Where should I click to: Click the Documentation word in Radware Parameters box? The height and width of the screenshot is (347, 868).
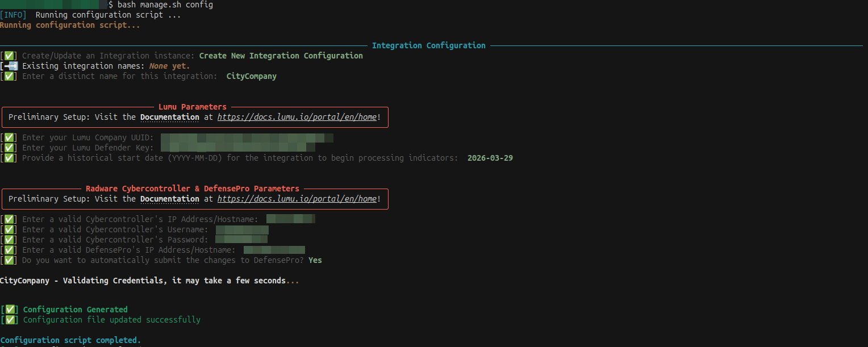(169, 199)
